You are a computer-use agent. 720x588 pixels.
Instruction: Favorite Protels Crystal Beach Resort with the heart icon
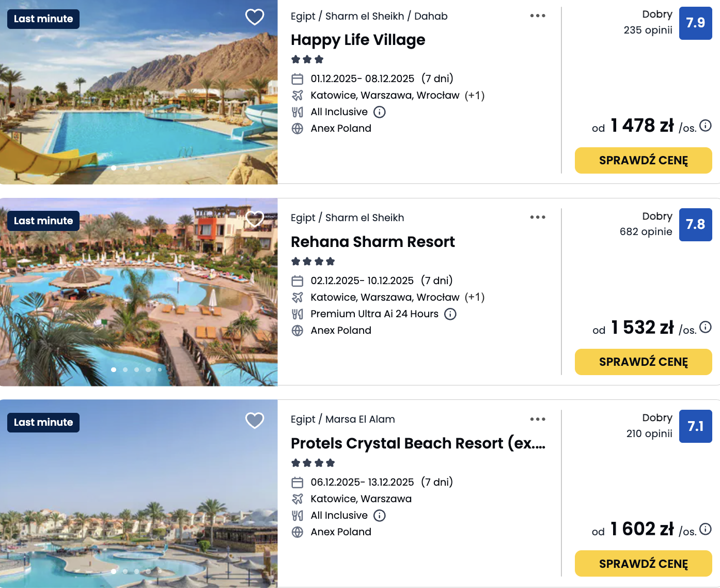254,421
